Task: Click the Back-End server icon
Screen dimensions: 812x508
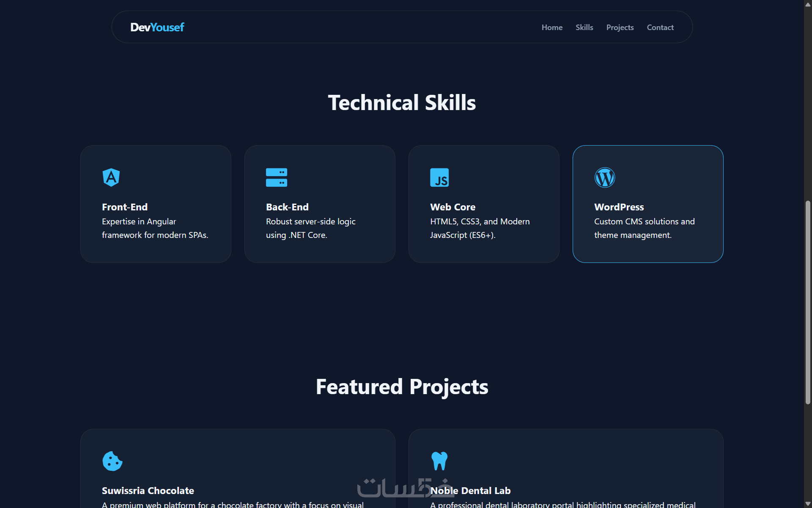Action: pos(276,177)
